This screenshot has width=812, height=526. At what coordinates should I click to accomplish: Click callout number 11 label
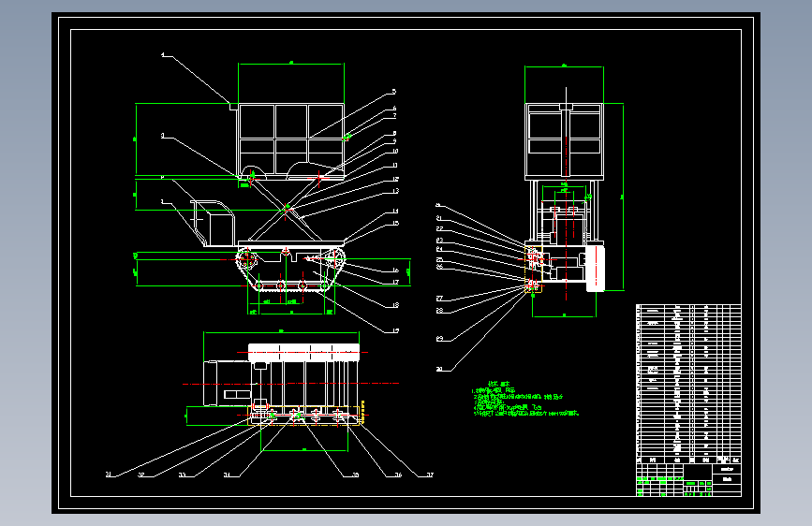pyautogui.click(x=395, y=165)
